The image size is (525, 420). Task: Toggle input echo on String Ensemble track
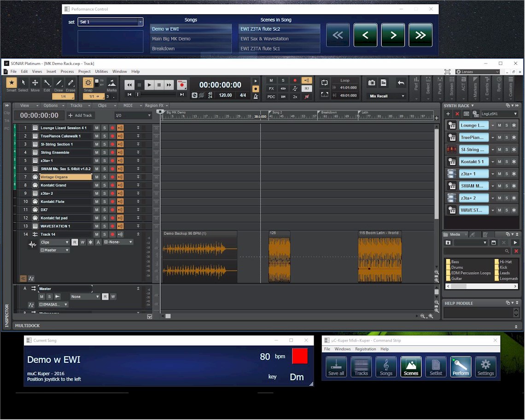[120, 152]
